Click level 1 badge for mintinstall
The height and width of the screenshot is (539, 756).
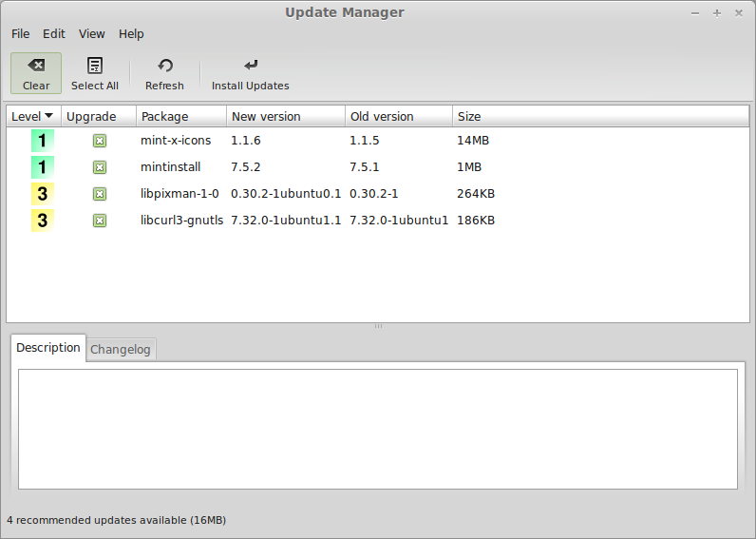[43, 167]
